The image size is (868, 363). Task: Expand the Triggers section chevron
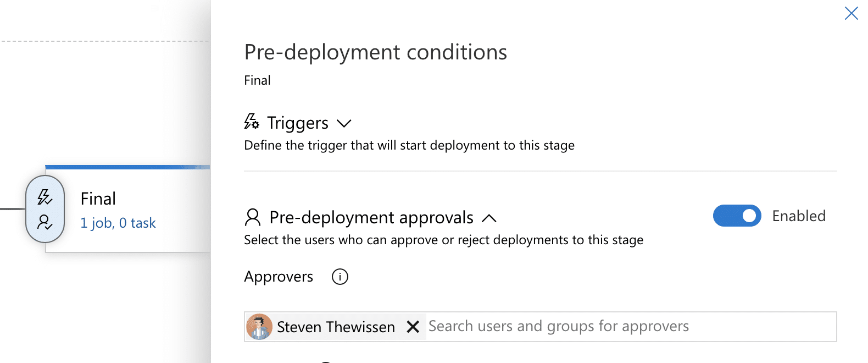[344, 123]
